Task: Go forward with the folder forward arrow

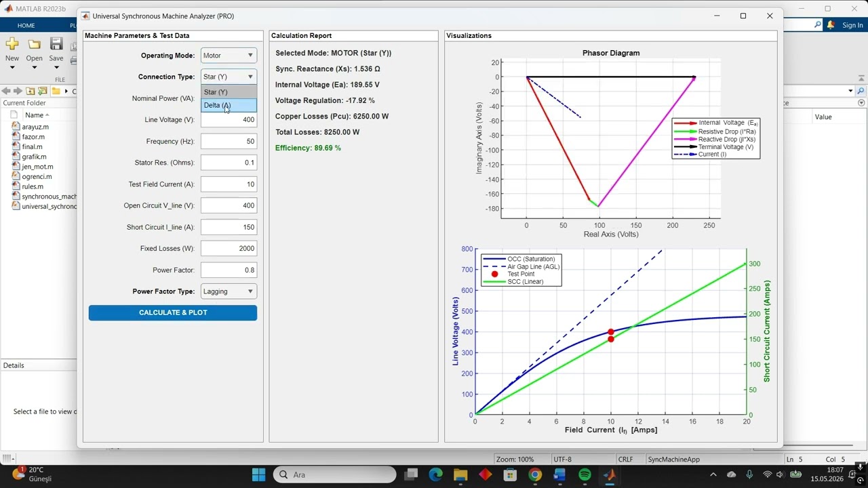Action: coord(18,91)
